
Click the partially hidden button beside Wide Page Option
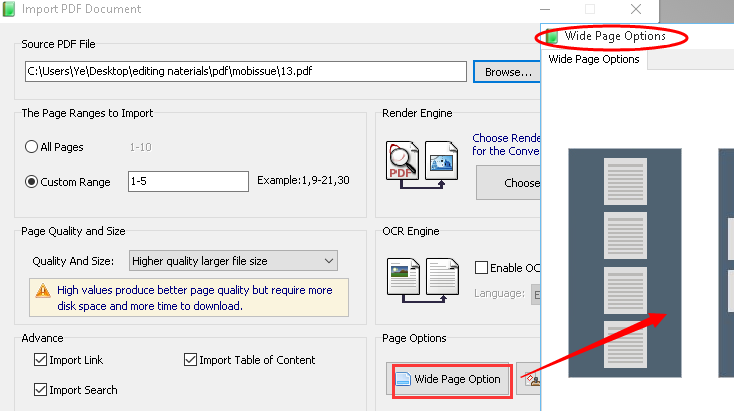pos(528,379)
